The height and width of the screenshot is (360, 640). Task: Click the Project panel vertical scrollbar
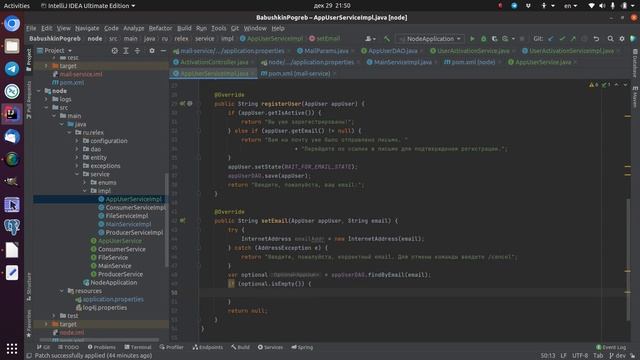tap(167, 220)
